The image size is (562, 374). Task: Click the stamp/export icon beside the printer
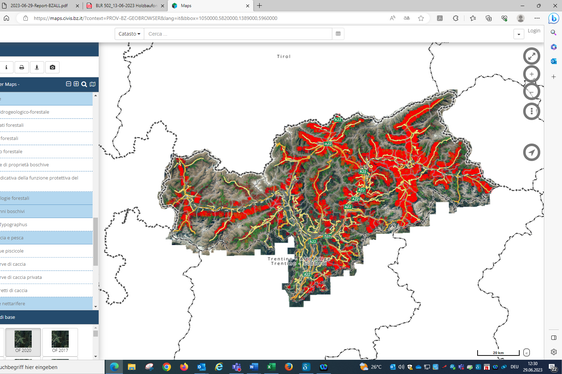[x=37, y=67]
